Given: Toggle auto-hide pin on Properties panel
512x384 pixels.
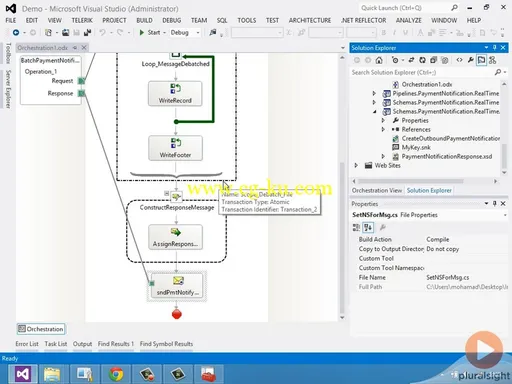Looking at the screenshot, I should tap(495, 203).
